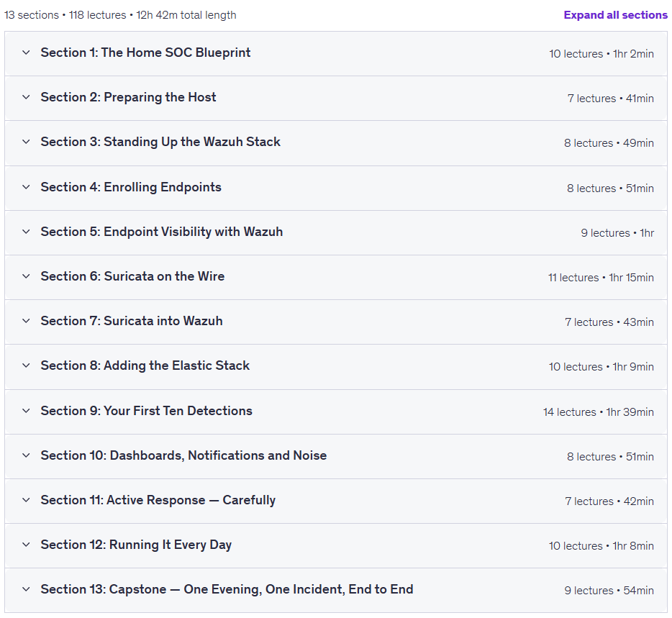672x618 pixels.
Task: Click '7 lectures • 43min' duration text
Action: [x=609, y=322]
